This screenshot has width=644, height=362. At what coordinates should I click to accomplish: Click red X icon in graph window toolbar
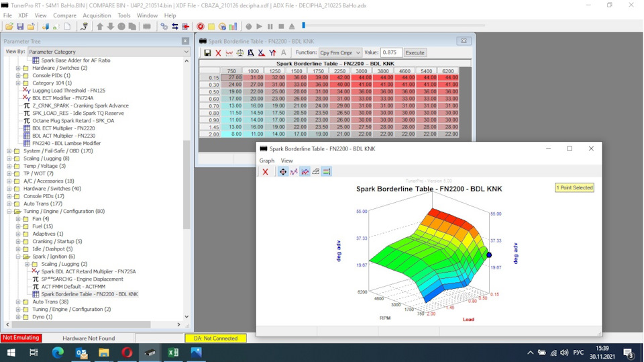coord(266,172)
